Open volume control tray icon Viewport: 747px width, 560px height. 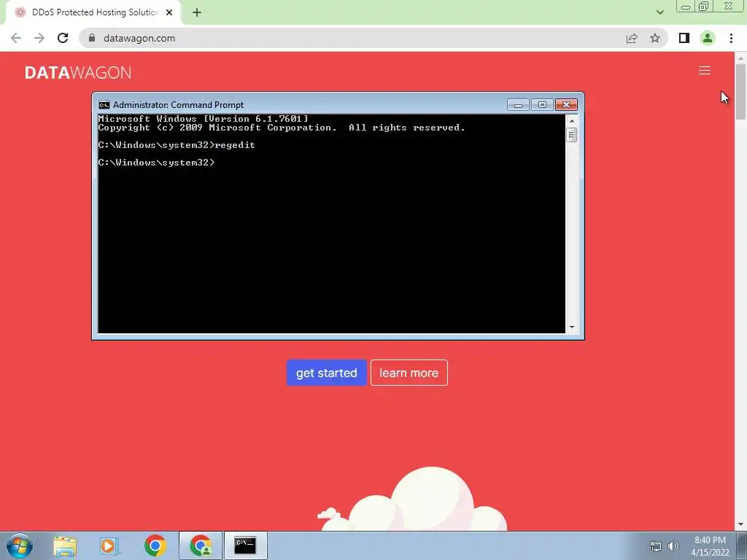coord(673,546)
